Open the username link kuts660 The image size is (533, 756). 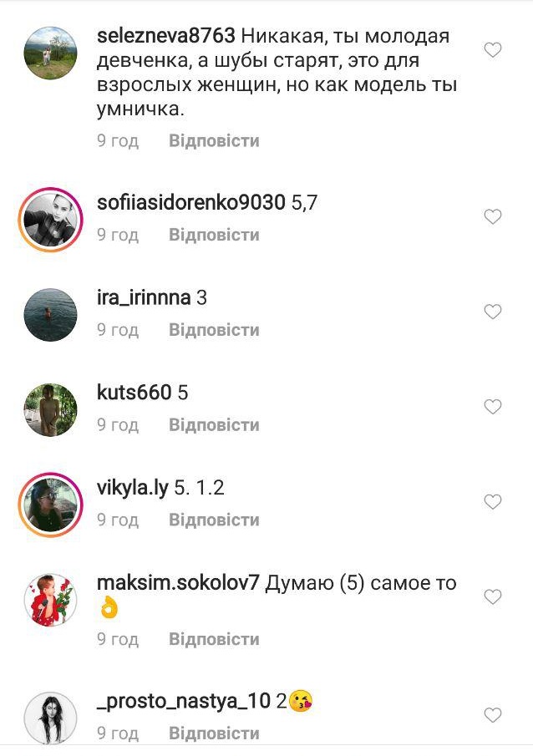coord(135,393)
